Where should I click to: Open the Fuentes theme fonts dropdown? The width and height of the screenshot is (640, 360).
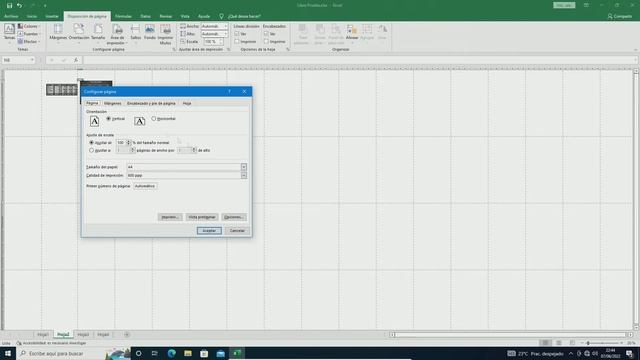tap(29, 34)
